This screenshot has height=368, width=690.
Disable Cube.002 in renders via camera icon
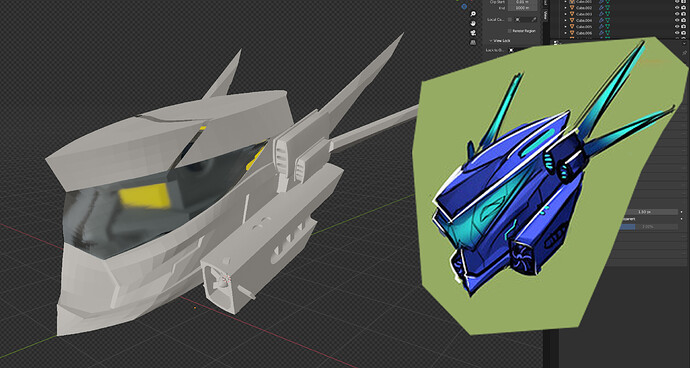tap(684, 8)
